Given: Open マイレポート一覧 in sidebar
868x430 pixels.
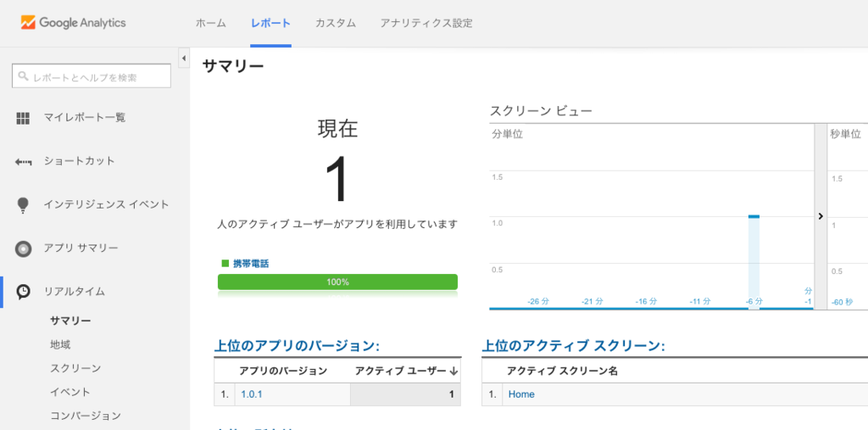Looking at the screenshot, I should pos(85,118).
